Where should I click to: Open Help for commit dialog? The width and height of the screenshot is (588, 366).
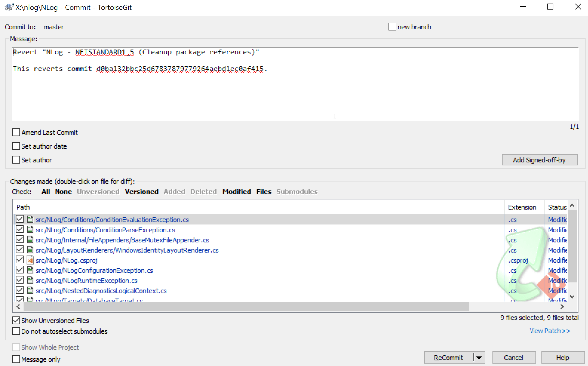563,357
